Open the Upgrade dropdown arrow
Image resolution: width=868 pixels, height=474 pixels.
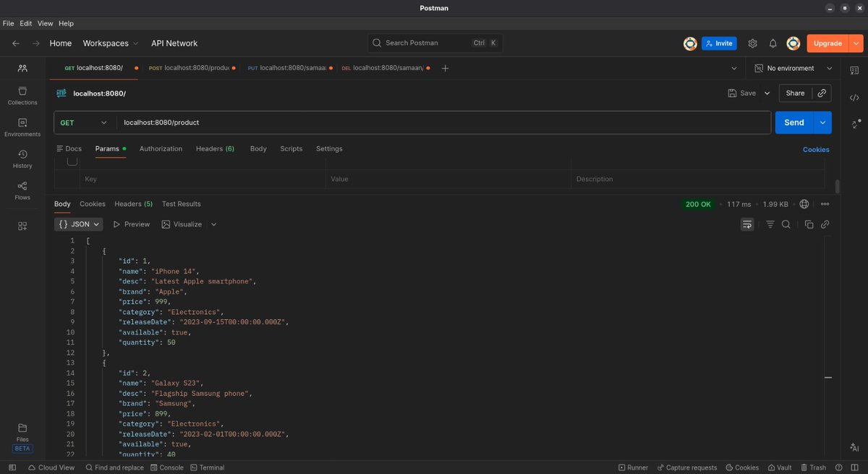pos(857,43)
